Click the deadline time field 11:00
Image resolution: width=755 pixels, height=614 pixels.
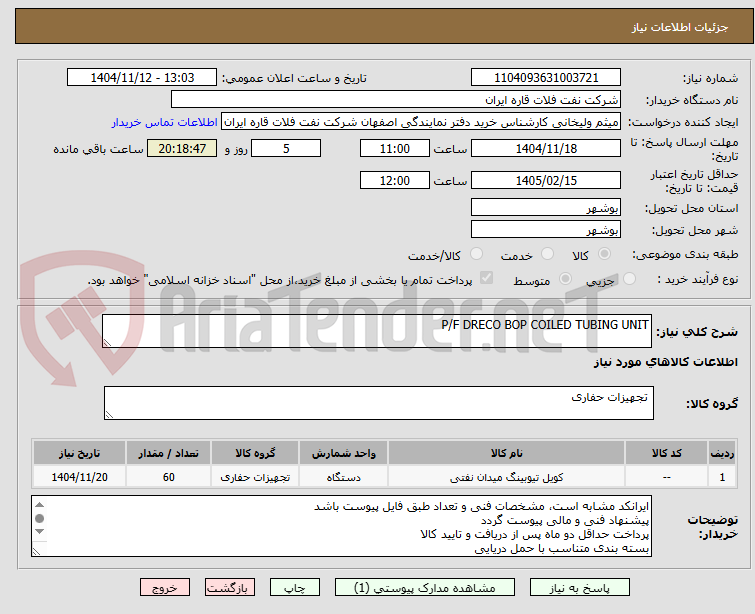pyautogui.click(x=394, y=148)
